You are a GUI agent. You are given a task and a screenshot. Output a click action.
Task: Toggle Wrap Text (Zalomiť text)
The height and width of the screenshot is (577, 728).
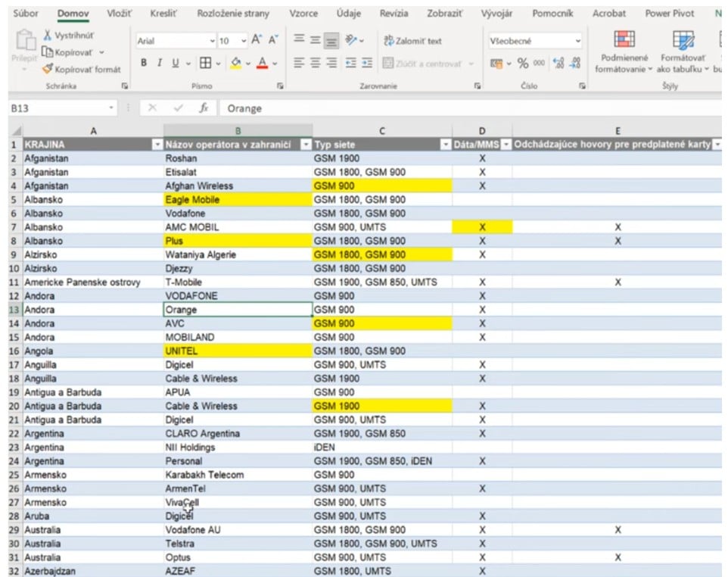(412, 40)
